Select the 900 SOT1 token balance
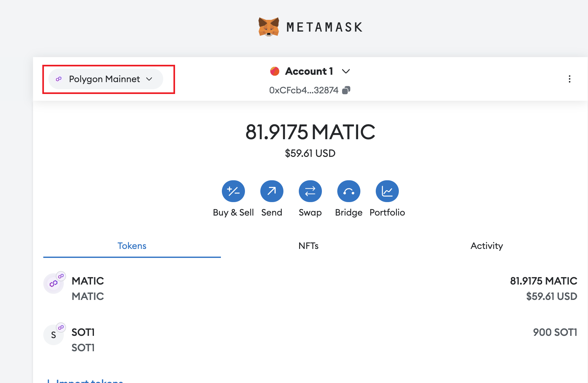This screenshot has width=588, height=383. (555, 332)
